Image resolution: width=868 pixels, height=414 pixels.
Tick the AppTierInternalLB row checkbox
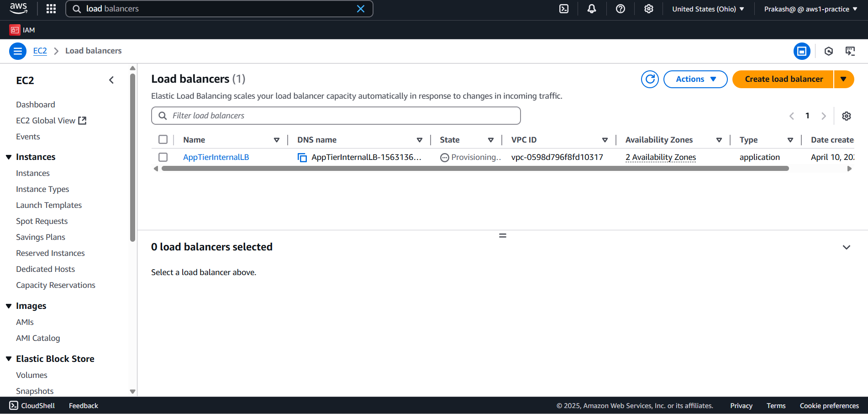coord(163,157)
